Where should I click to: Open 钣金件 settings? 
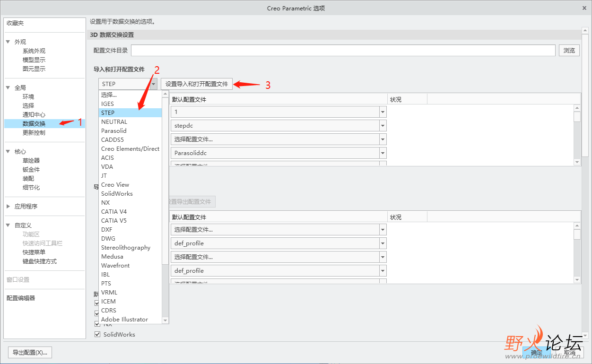[x=31, y=170]
